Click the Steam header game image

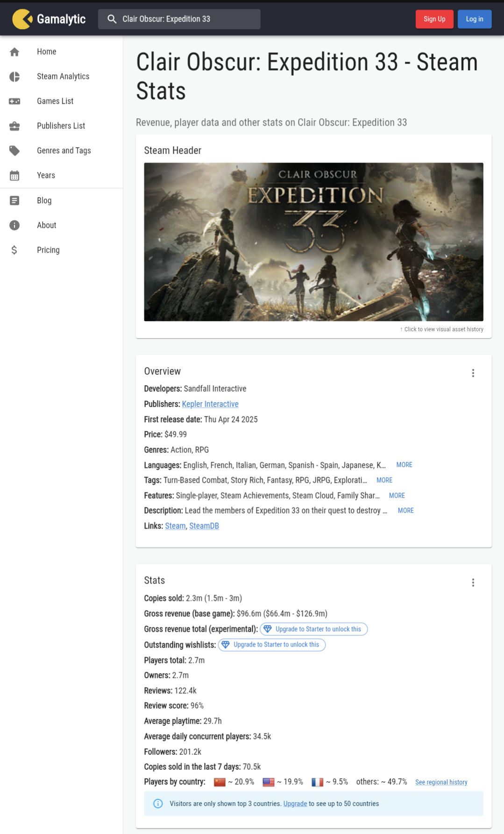coord(314,242)
